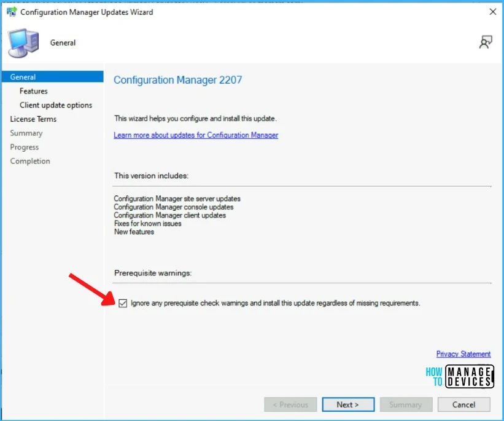The width and height of the screenshot is (504, 421).
Task: Click 'Configuration Manager console updates' line
Action: (174, 207)
